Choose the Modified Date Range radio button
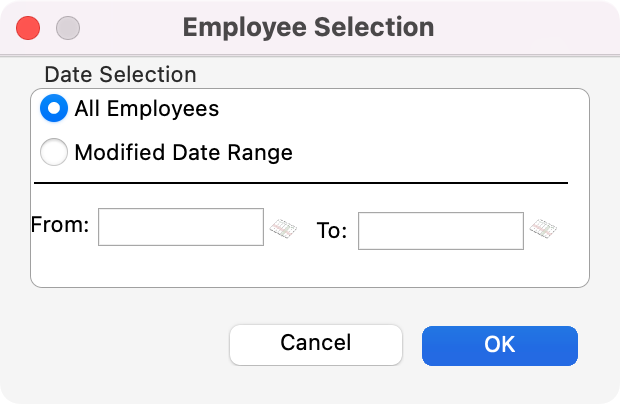Viewport: 620px width, 404px height. [53, 153]
